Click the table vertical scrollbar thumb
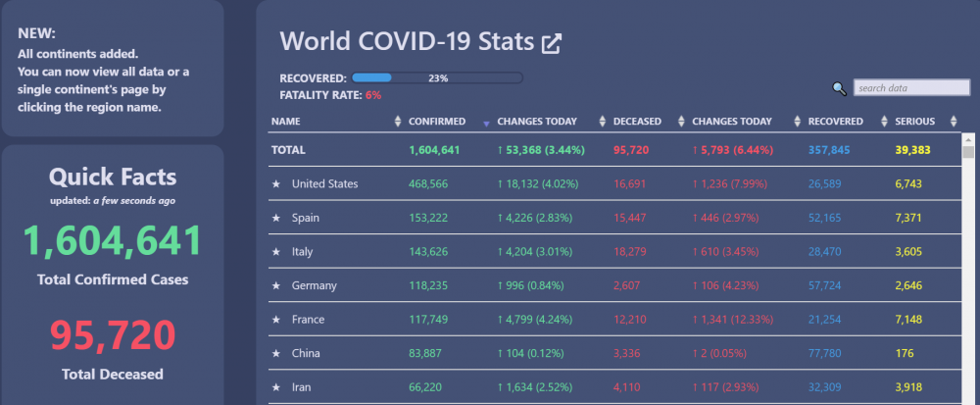Screen dimensions: 980x405 (968, 153)
